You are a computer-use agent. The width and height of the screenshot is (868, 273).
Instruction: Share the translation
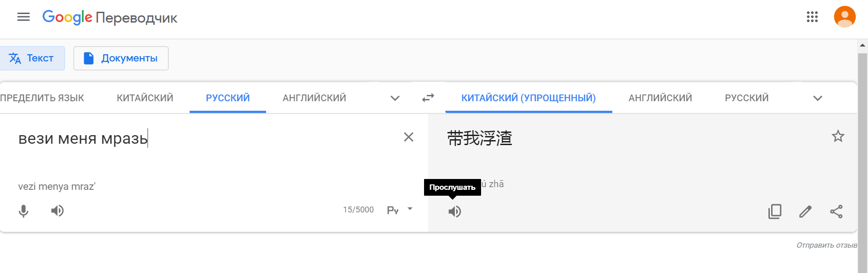[x=836, y=212]
